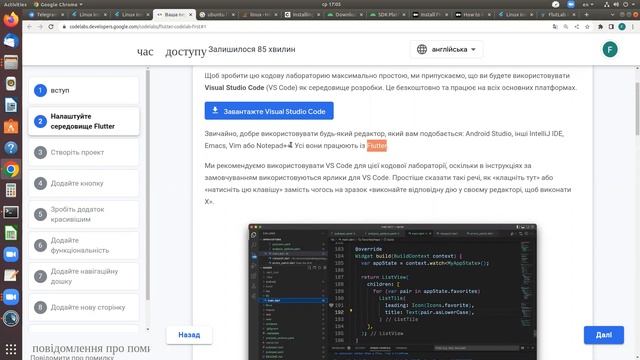The height and width of the screenshot is (360, 640).
Task: Click the page vertical scrollbar
Action: [638, 109]
